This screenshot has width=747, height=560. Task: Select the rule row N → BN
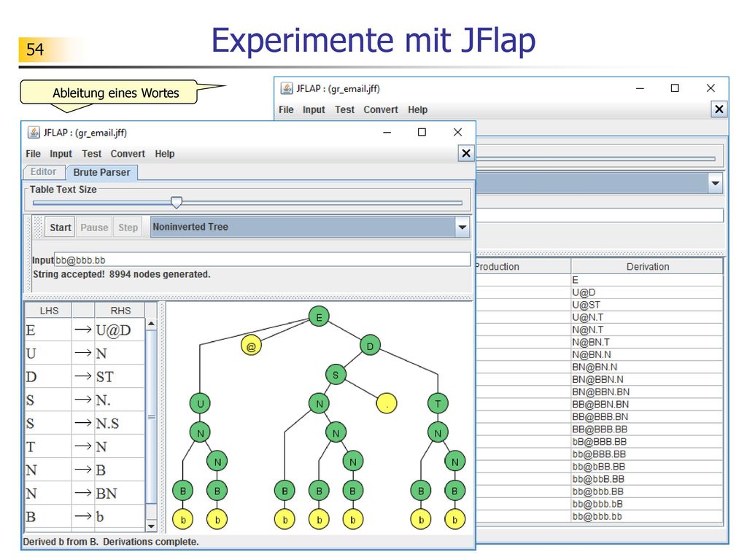point(85,494)
